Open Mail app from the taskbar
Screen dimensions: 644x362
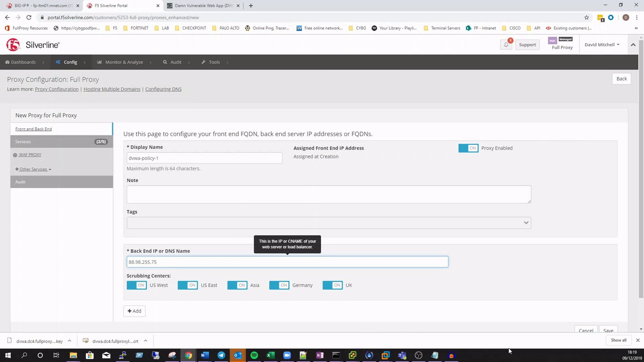point(106,355)
